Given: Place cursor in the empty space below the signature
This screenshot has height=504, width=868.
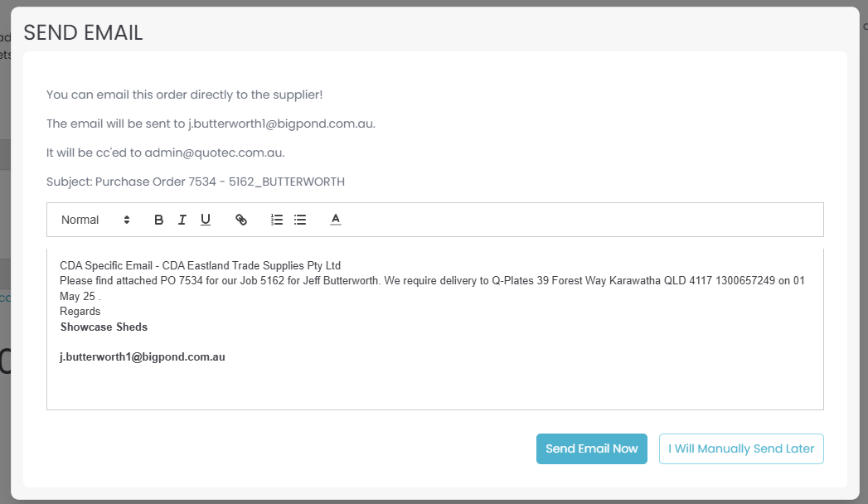Looking at the screenshot, I should pos(434,386).
